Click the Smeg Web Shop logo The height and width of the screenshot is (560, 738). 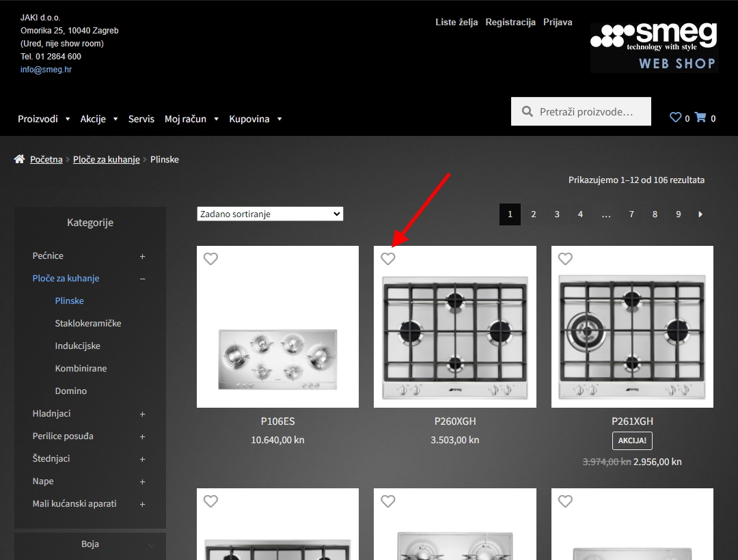(x=654, y=46)
